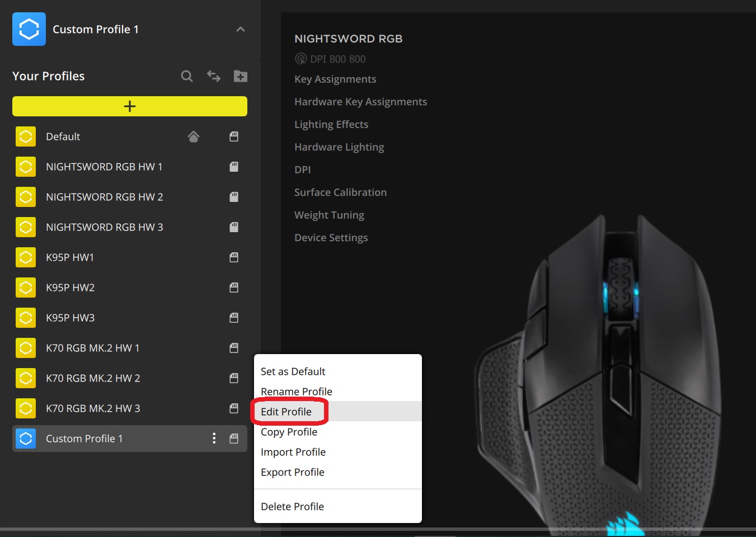The height and width of the screenshot is (537, 756).
Task: Choose Delete Profile in the menu
Action: [292, 506]
